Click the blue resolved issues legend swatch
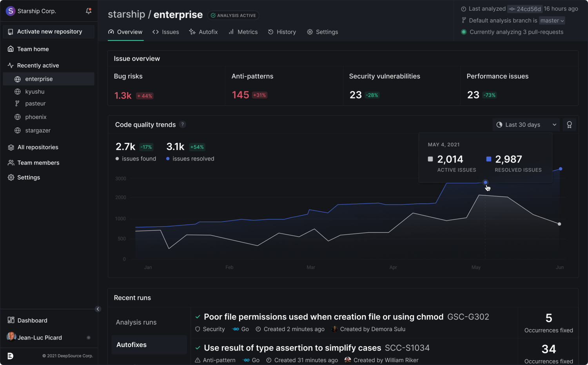 [488, 159]
